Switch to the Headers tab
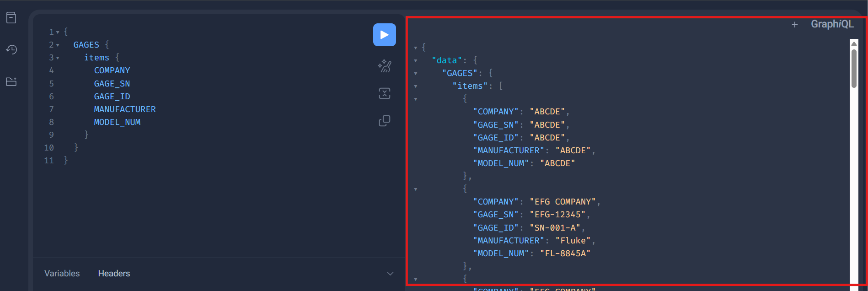 click(114, 274)
